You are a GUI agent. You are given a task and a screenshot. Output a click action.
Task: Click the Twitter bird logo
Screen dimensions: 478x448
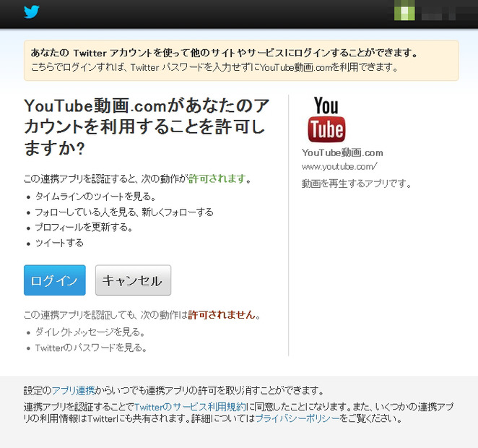pos(32,12)
